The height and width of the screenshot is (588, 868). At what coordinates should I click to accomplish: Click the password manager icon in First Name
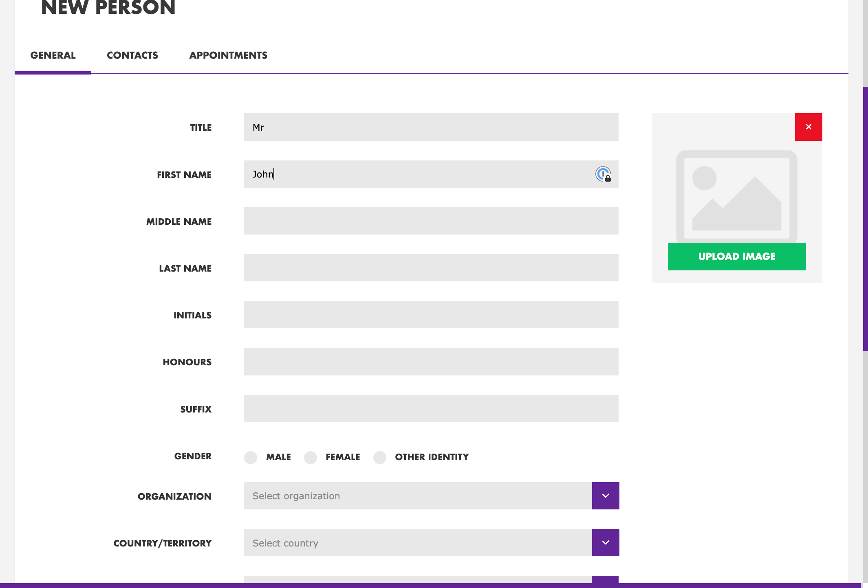603,174
